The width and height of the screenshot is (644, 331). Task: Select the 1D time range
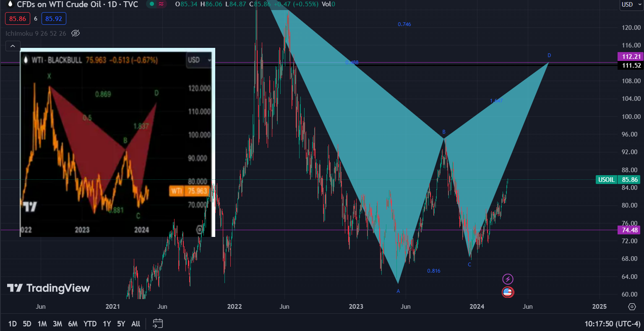point(13,324)
